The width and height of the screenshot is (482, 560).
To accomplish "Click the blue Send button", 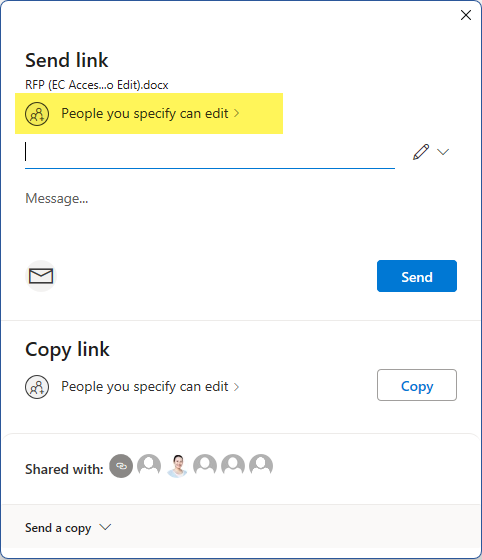I will tap(417, 276).
